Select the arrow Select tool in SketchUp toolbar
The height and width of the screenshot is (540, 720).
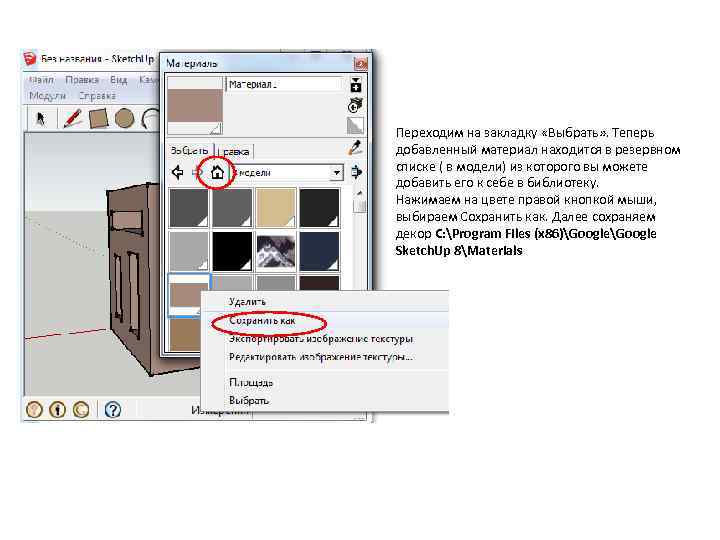tap(40, 119)
